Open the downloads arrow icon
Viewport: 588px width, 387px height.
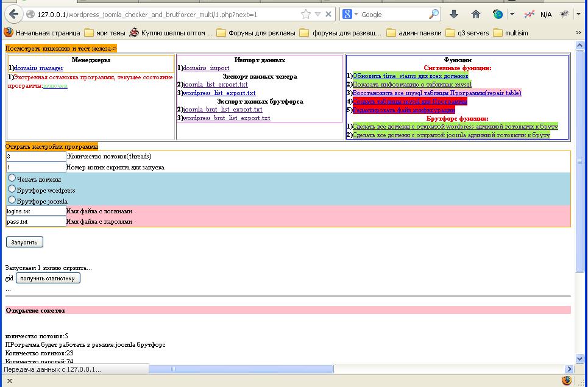pos(453,14)
